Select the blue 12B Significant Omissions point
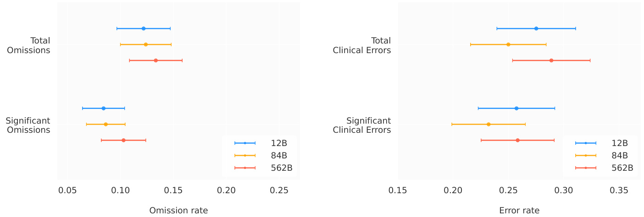This screenshot has width=644, height=217. (104, 108)
